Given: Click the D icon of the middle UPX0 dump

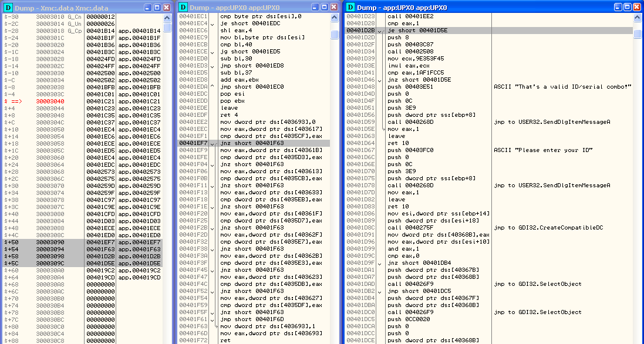Looking at the screenshot, I should [183, 8].
